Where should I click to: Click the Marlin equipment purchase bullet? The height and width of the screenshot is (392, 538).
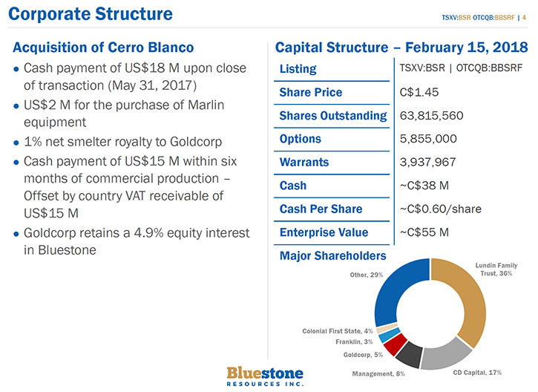119,114
